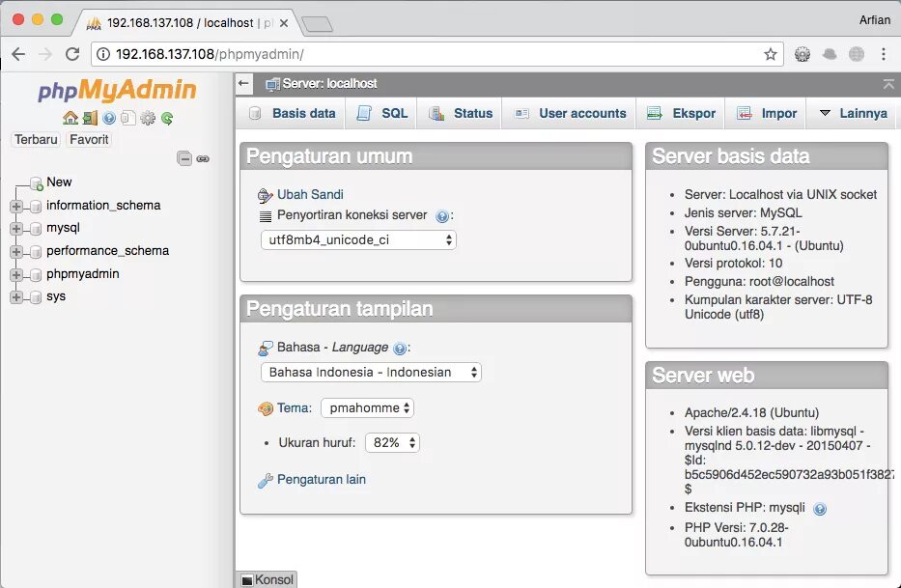Click the globe extension icon in Chrome toolbar

857,54
